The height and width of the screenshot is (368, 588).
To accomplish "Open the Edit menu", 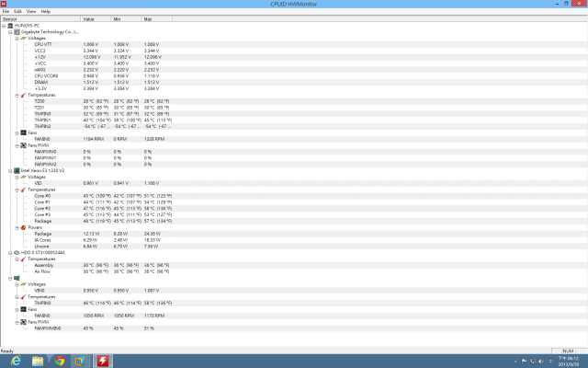I will 17,11.
